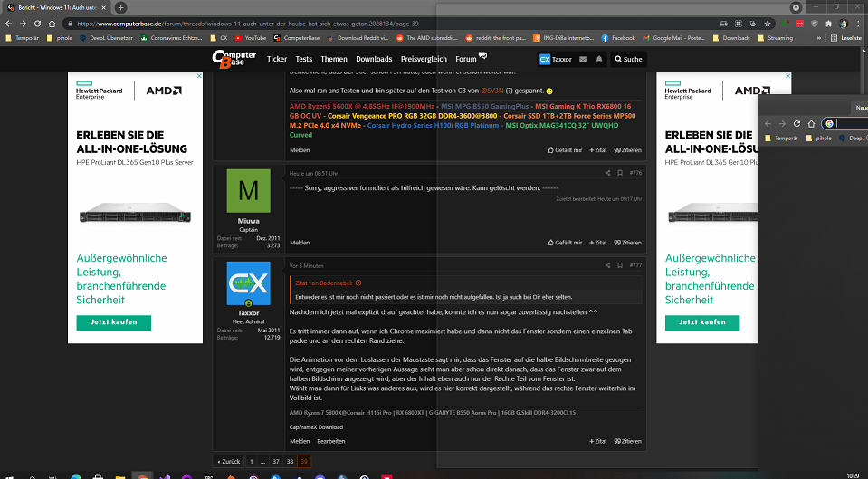Open Downloads in site navigation

tap(374, 59)
